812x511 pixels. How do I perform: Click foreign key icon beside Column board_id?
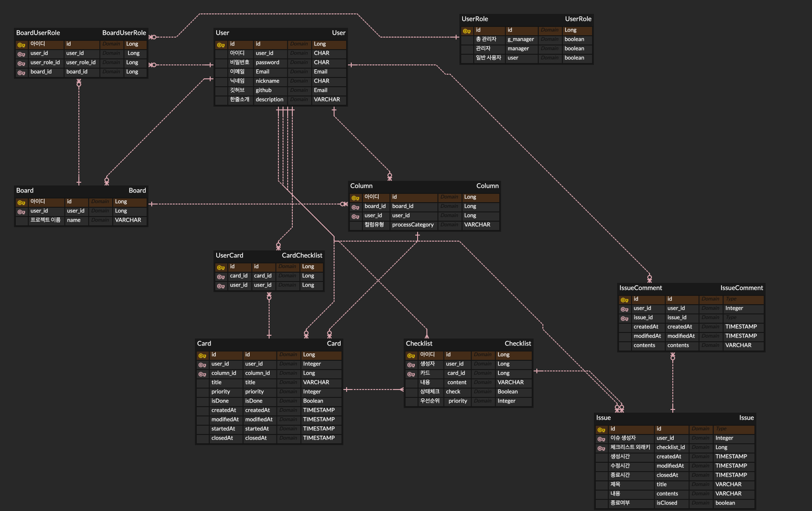pyautogui.click(x=355, y=207)
